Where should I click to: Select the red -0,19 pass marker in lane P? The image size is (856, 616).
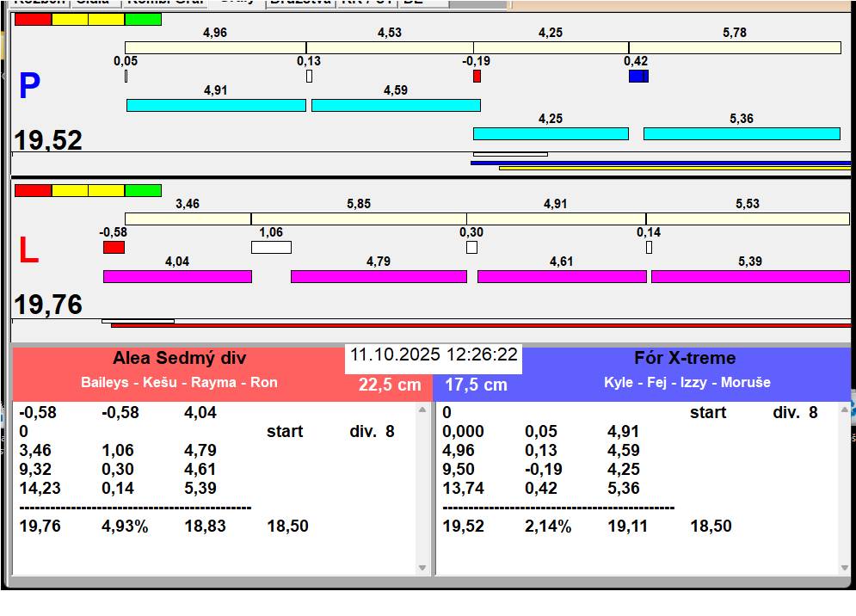click(x=477, y=76)
